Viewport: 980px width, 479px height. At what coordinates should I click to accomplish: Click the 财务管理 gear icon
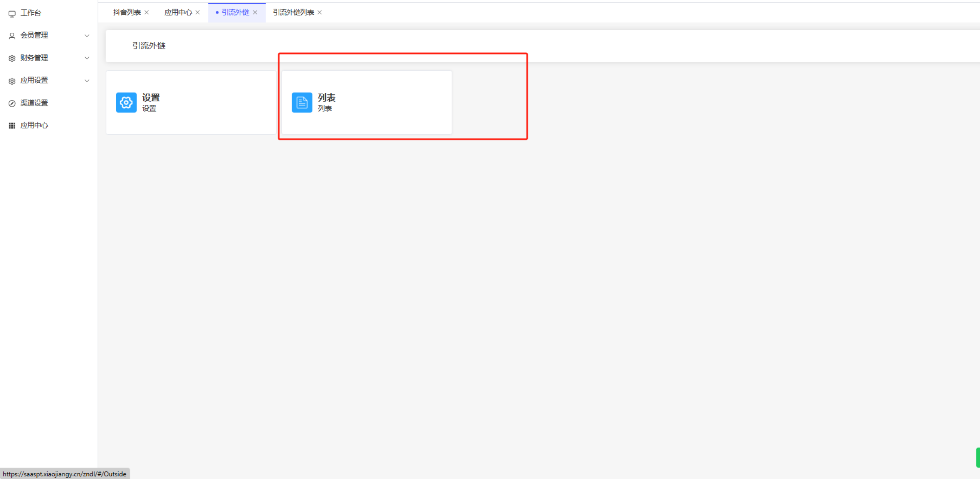coord(12,58)
